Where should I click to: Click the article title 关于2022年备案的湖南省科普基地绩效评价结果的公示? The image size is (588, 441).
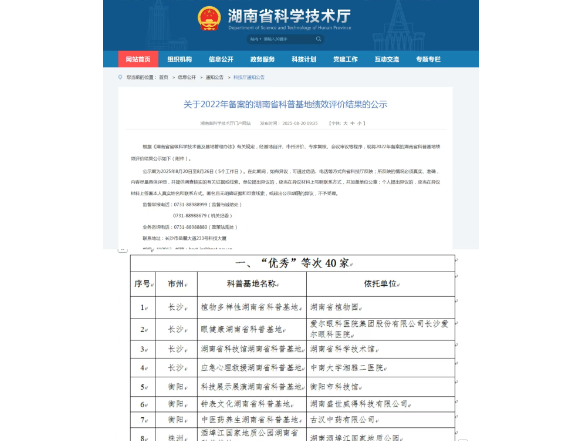pyautogui.click(x=285, y=104)
